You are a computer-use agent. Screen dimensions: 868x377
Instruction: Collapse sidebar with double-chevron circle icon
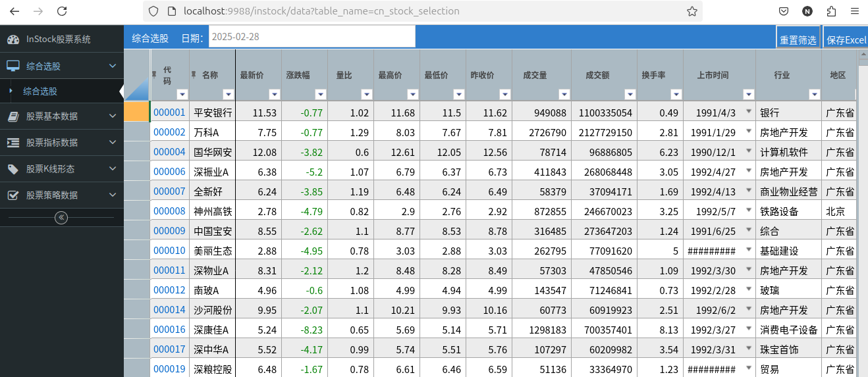click(x=61, y=218)
